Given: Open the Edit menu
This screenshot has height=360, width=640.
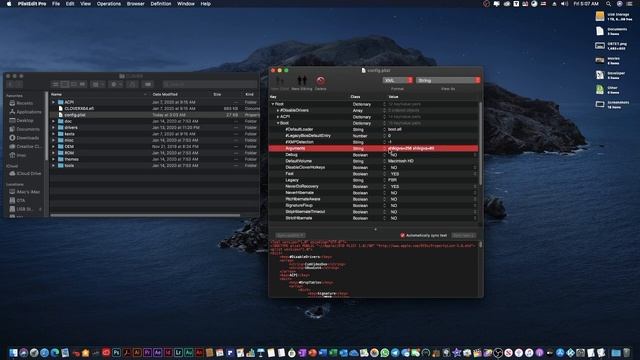Looking at the screenshot, I should [x=70, y=4].
